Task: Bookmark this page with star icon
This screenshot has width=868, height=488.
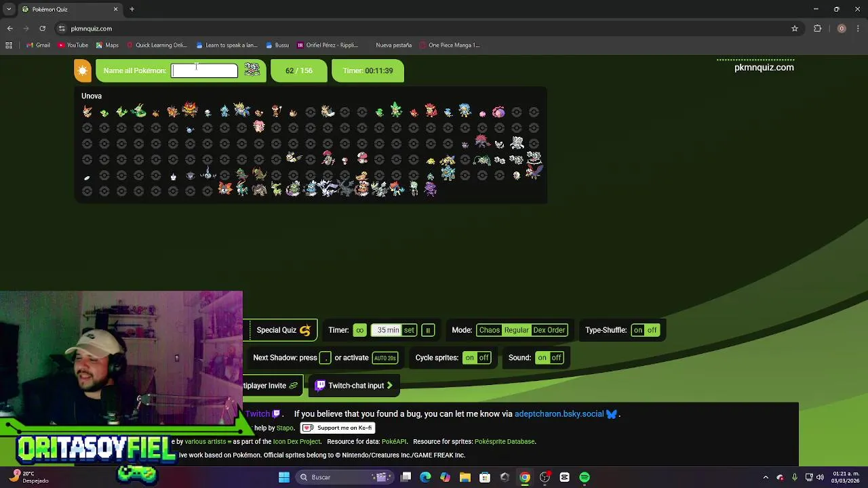Action: point(795,28)
